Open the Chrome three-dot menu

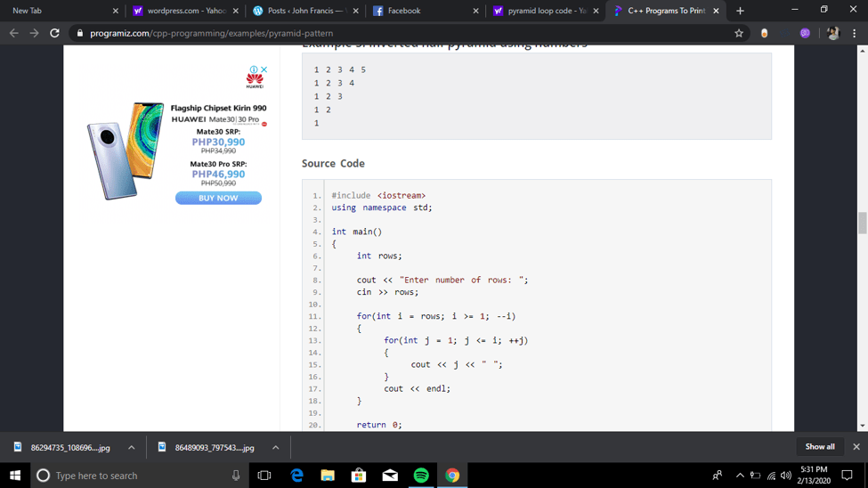pos(854,33)
